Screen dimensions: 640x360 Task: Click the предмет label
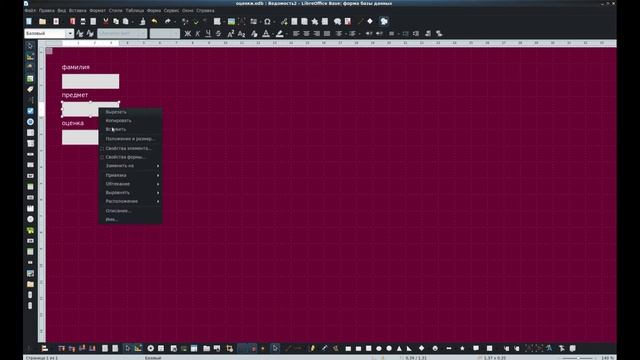pos(75,95)
